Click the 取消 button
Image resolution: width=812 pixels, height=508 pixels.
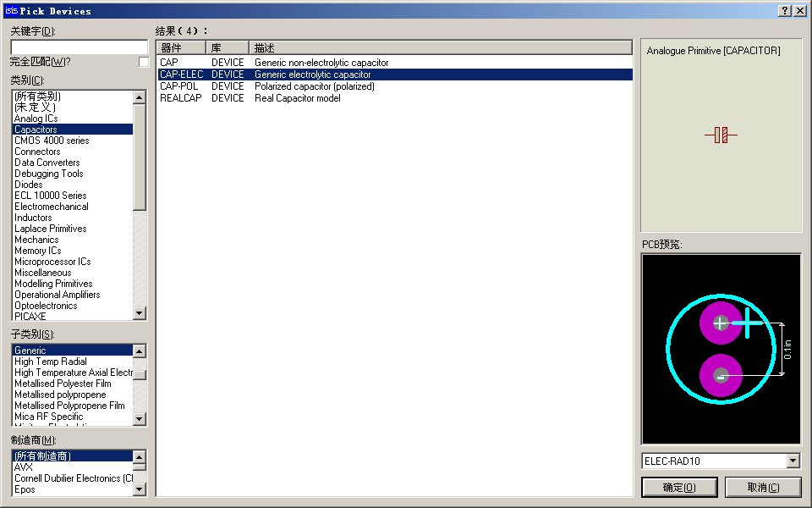tap(763, 488)
